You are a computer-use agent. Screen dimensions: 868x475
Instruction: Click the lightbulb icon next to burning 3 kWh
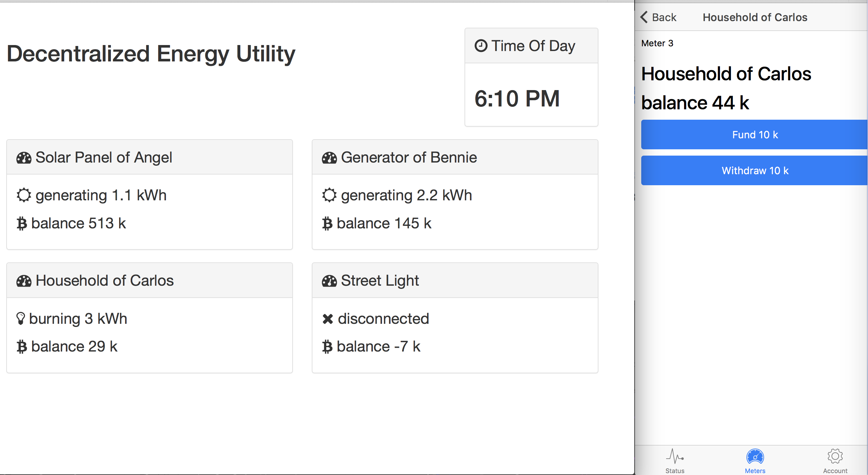click(21, 319)
